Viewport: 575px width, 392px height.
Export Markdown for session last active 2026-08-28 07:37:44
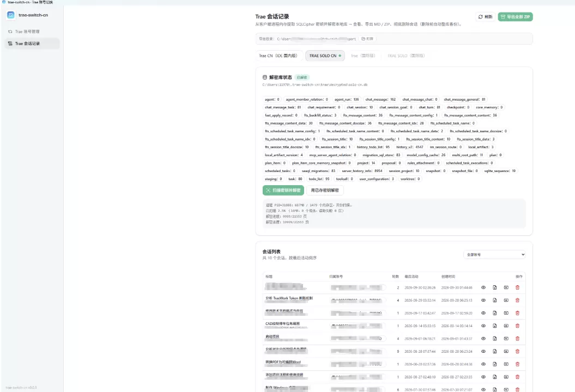pos(495,351)
